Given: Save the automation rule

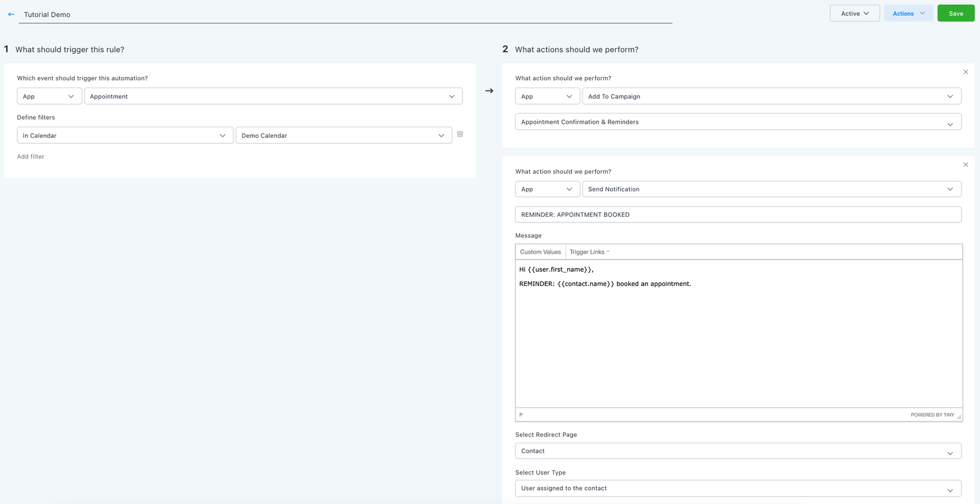Looking at the screenshot, I should click(956, 13).
